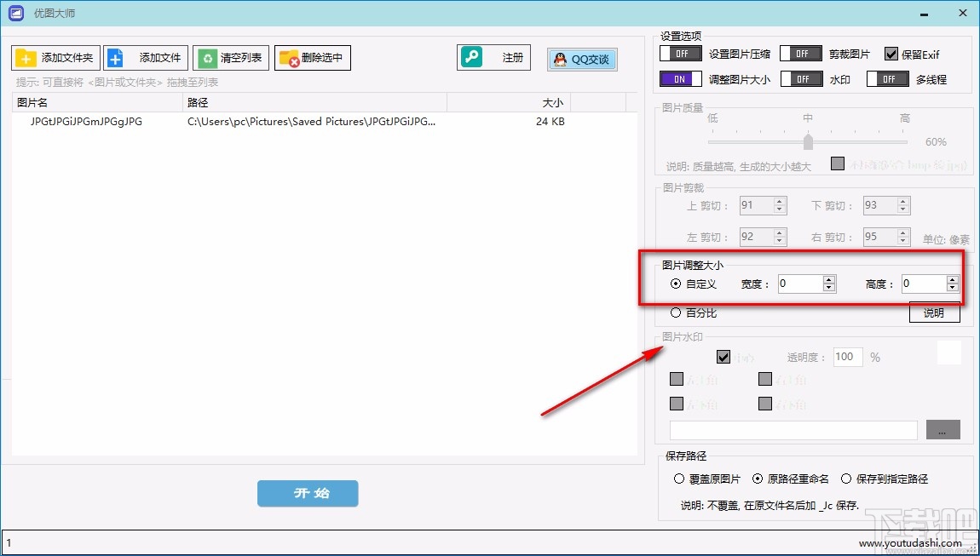Toggle the 水印 switch
The image size is (980, 556).
(801, 79)
